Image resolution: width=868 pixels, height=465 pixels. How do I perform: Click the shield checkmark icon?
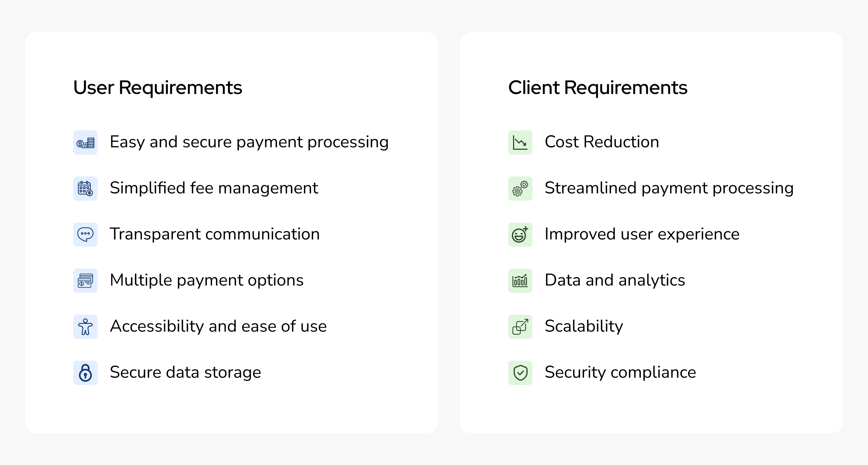click(520, 373)
